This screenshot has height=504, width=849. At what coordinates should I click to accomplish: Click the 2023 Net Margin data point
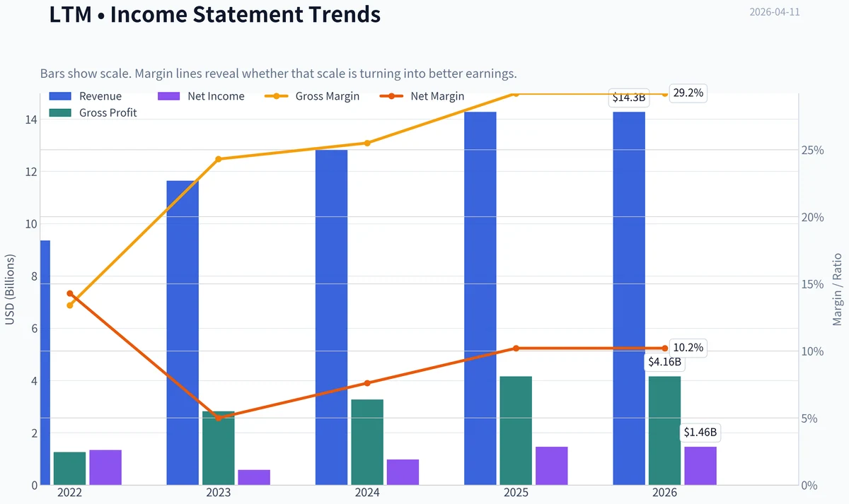[x=219, y=418]
